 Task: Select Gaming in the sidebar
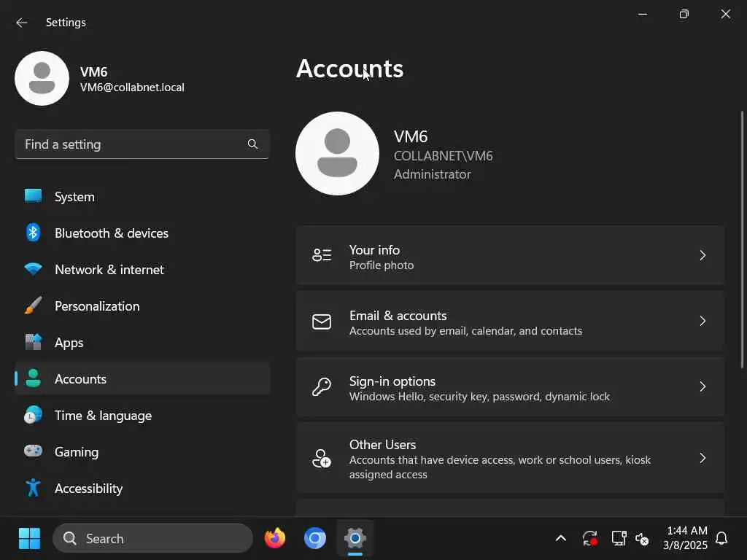(142, 451)
